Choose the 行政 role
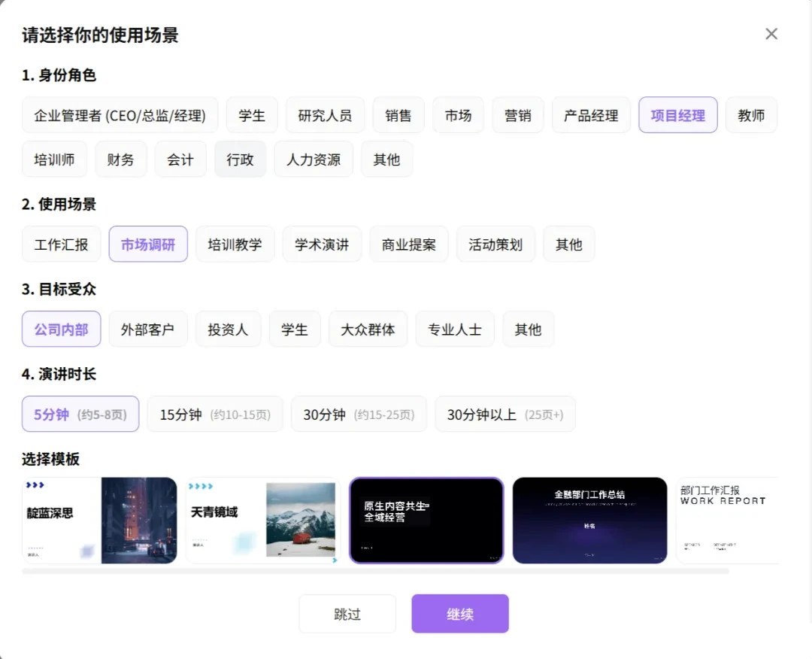 pyautogui.click(x=241, y=159)
